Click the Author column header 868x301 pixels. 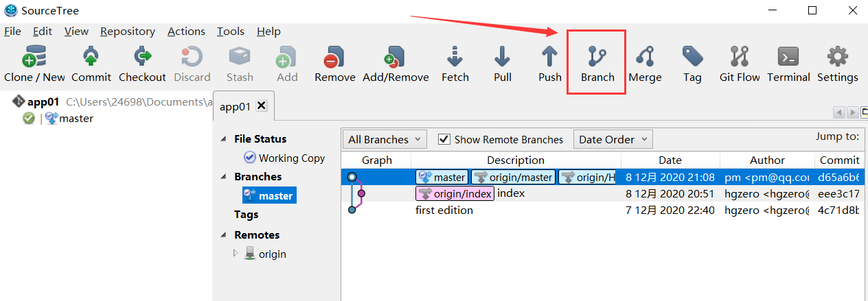(x=767, y=160)
